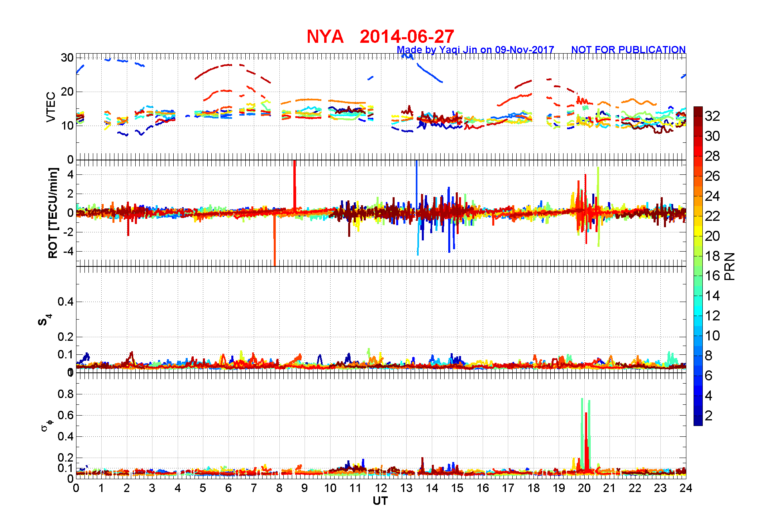This screenshot has width=762, height=532.
Task: Click x-axis tick label '12'
Action: 381,488
